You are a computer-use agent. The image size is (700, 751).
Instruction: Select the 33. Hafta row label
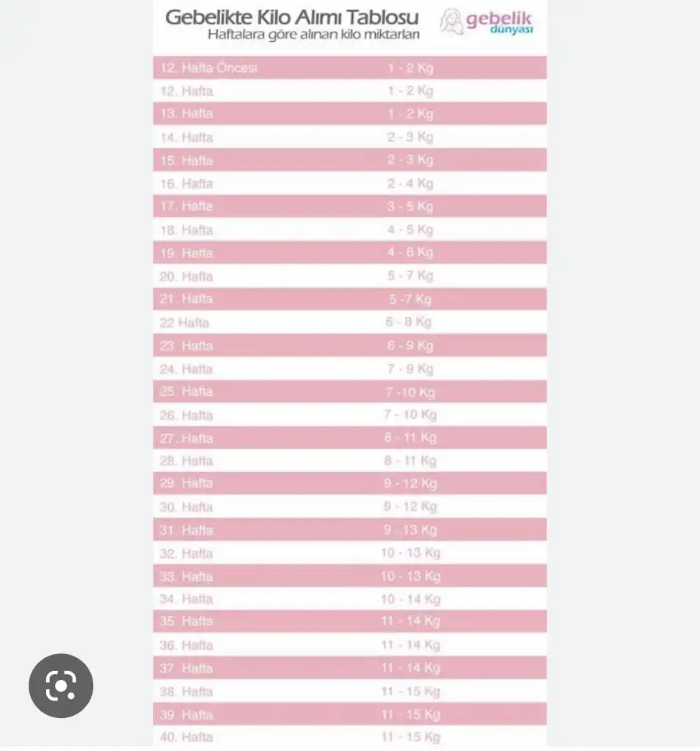186,576
